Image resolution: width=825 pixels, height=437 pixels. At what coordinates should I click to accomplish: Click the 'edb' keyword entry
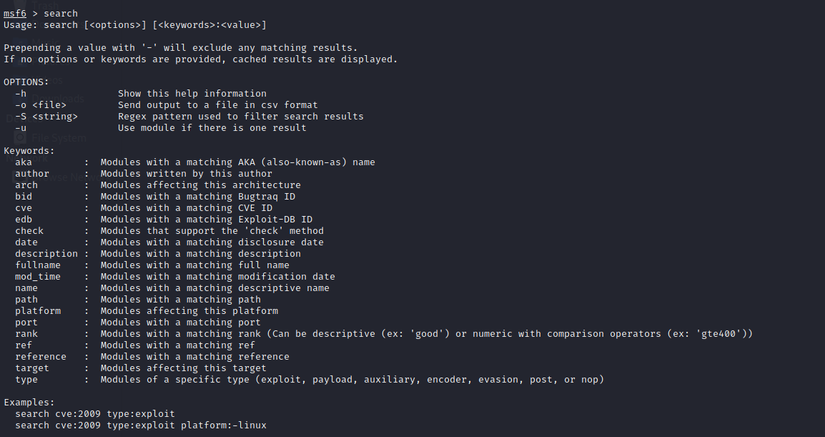tap(24, 219)
